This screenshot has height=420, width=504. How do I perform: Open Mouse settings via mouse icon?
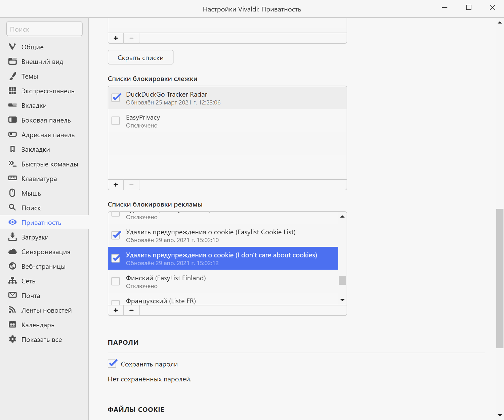12,193
